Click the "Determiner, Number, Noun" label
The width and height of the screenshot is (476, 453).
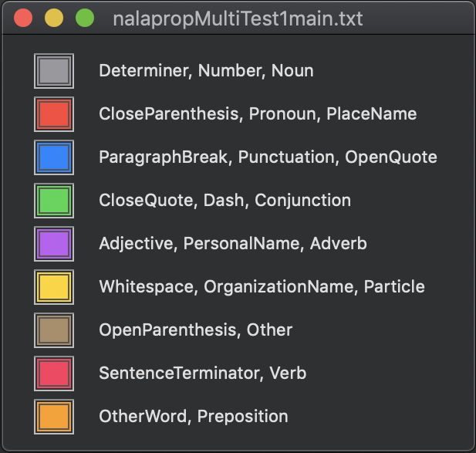[206, 71]
